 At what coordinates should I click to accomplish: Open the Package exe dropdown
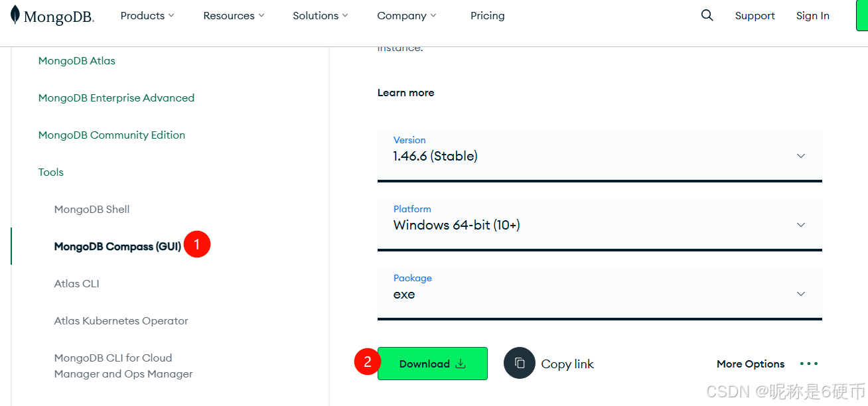point(600,293)
